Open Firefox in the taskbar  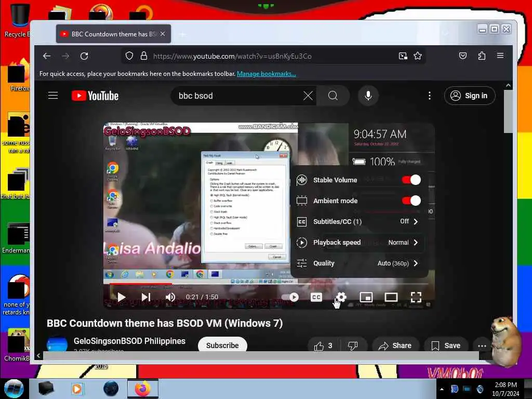click(x=143, y=389)
